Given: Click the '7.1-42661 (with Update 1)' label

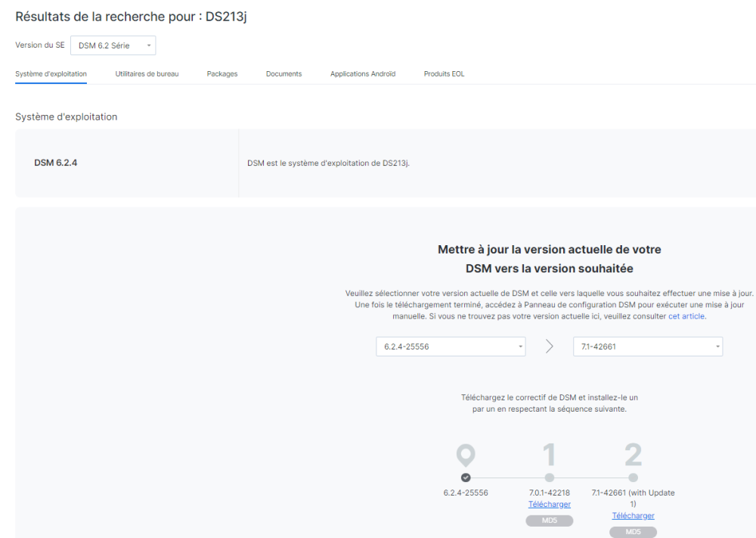Looking at the screenshot, I should point(633,498).
